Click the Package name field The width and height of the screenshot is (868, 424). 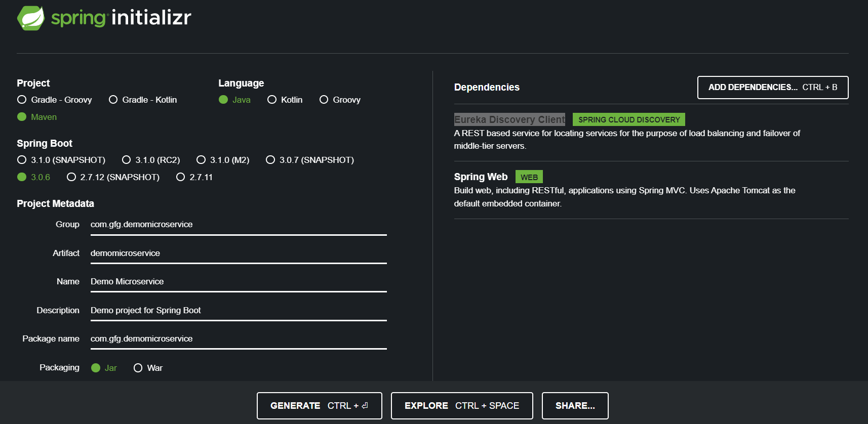tap(238, 338)
